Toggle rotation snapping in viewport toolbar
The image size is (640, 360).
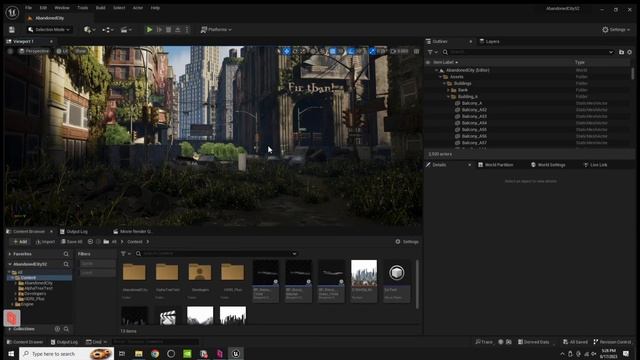tap(352, 51)
